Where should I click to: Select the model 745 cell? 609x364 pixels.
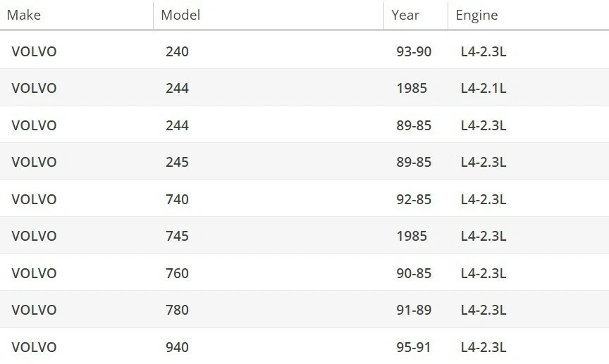pyautogui.click(x=177, y=236)
